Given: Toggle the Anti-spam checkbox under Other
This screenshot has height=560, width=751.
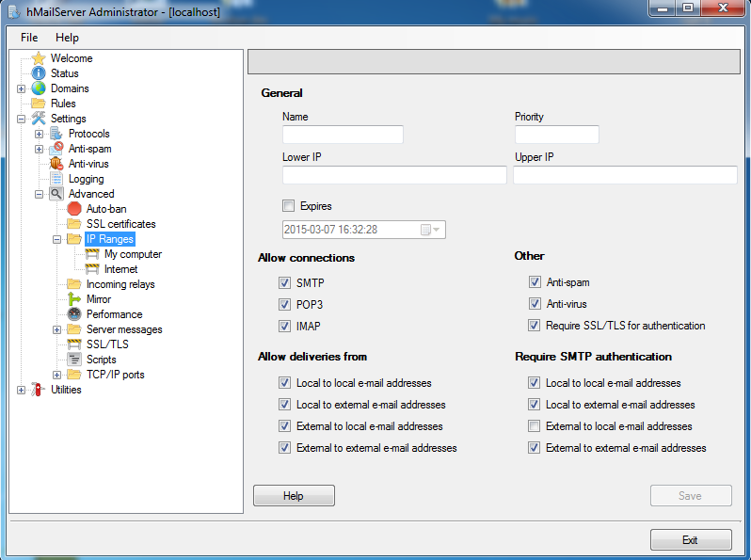Looking at the screenshot, I should (535, 281).
